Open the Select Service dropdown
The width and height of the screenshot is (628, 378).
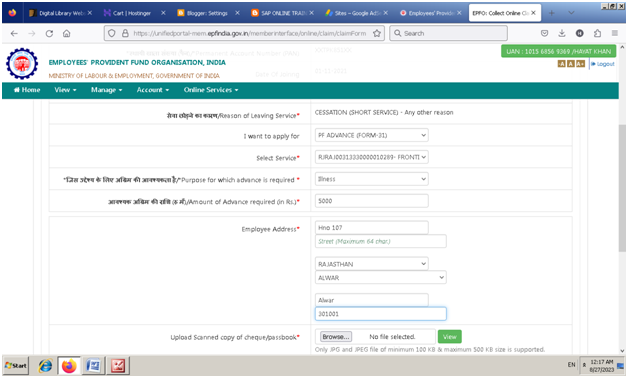372,157
